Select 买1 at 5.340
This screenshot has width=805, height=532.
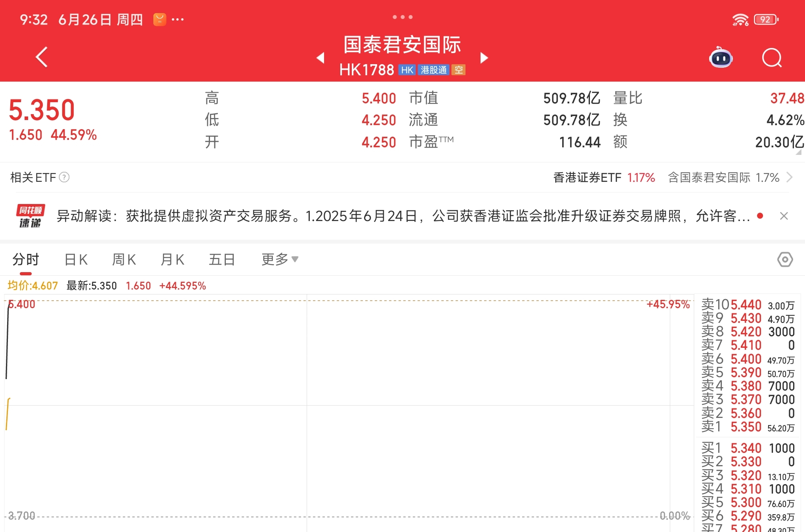tap(748, 448)
